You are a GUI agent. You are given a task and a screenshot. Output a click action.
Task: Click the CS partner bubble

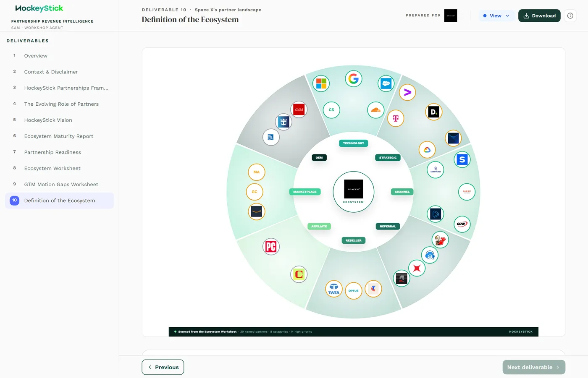[331, 110]
